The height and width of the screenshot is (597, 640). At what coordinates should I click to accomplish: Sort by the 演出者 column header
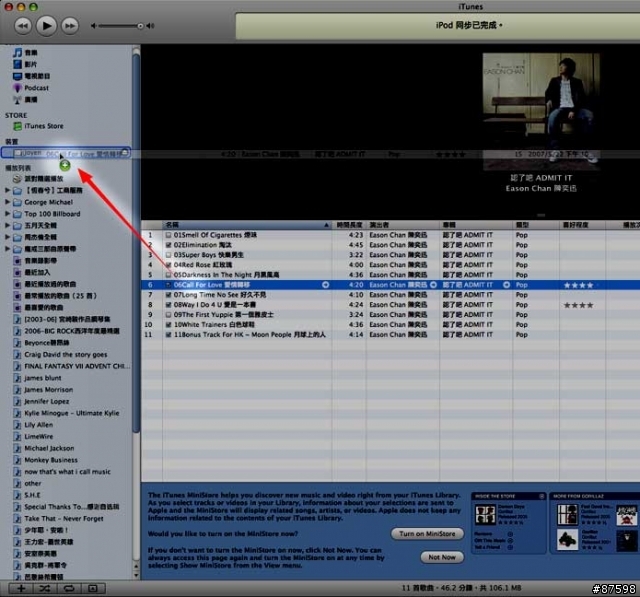(x=403, y=225)
